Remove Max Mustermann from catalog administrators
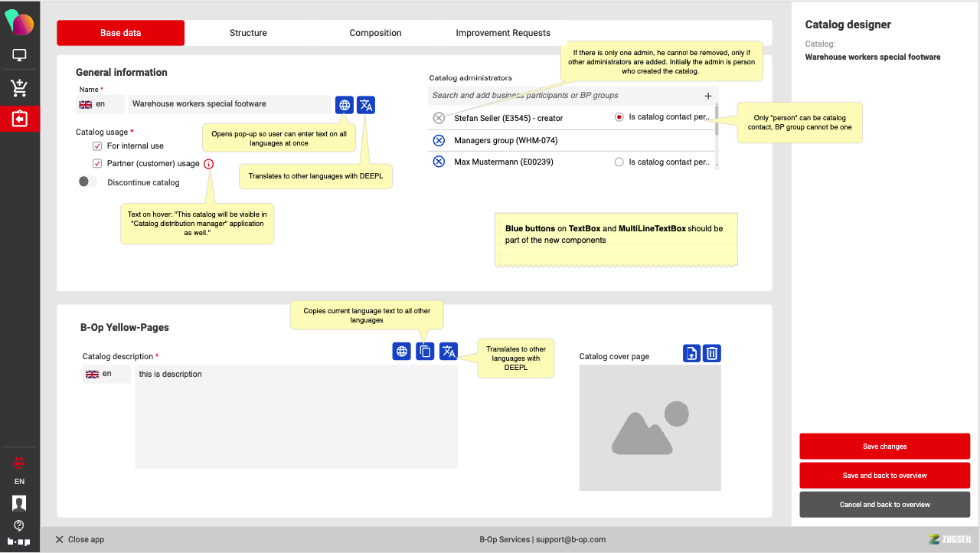 [x=439, y=162]
